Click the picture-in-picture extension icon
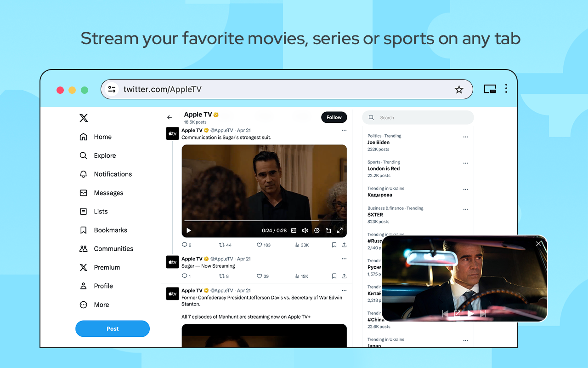Image resolution: width=588 pixels, height=368 pixels. tap(490, 89)
